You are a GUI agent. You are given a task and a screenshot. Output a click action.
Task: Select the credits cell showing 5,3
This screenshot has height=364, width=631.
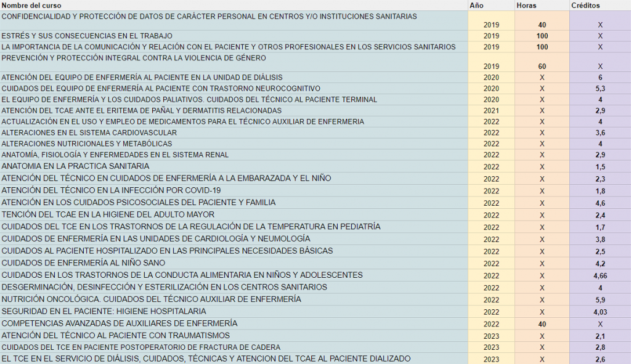coord(600,89)
